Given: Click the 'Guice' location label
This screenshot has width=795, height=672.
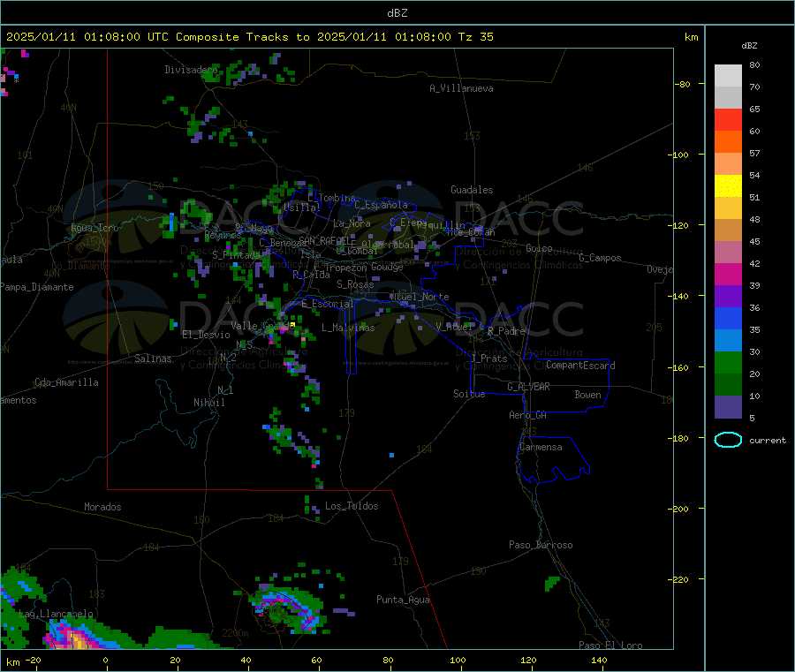Looking at the screenshot, I should pyautogui.click(x=539, y=248).
